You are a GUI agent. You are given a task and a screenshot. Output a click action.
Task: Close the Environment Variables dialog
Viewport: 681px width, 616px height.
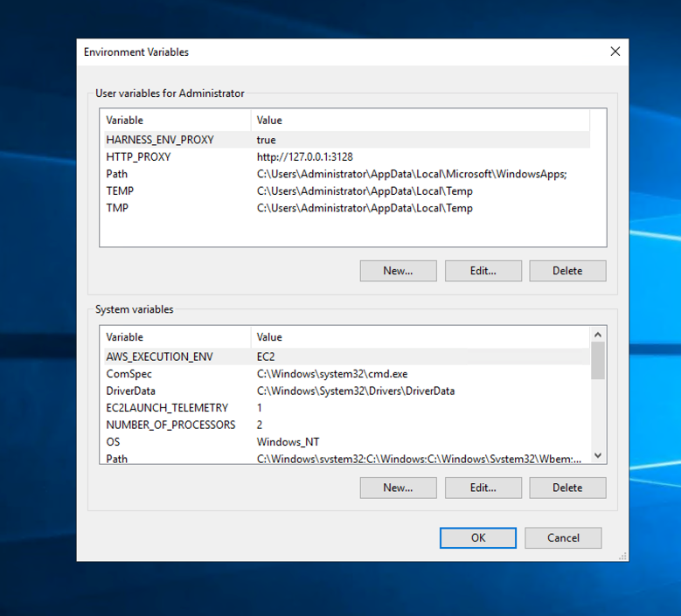click(615, 52)
